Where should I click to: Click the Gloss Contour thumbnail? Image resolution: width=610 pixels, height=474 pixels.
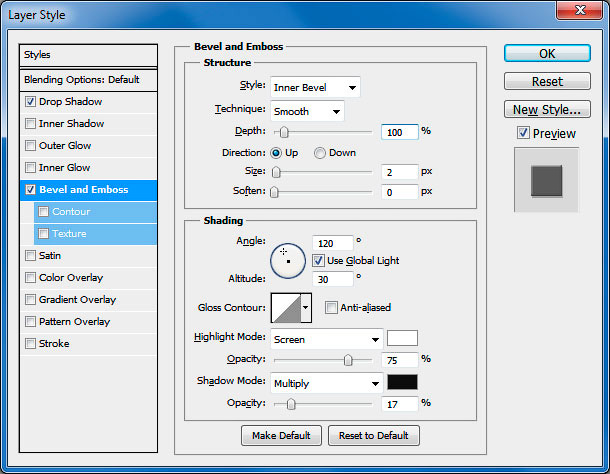point(286,308)
